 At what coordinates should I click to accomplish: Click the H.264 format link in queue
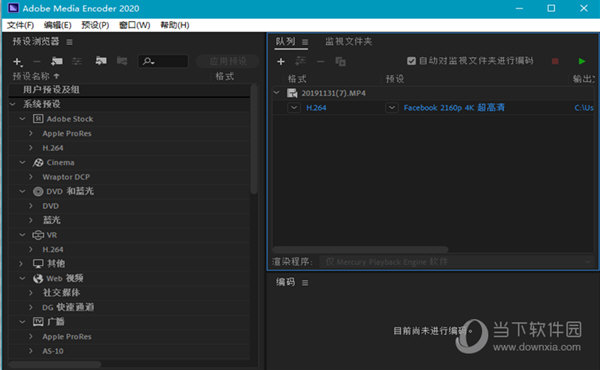(316, 108)
